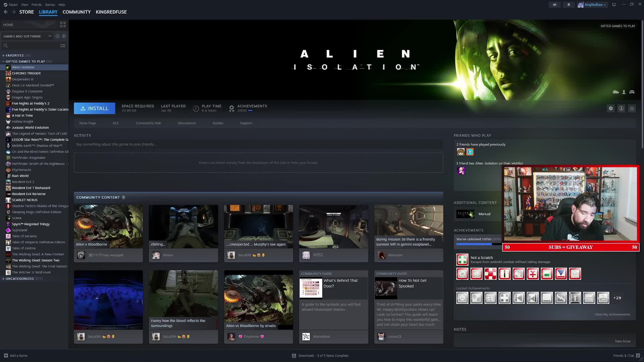644x362 pixels.
Task: Click the recent activity clock icon
Action: 57,36
